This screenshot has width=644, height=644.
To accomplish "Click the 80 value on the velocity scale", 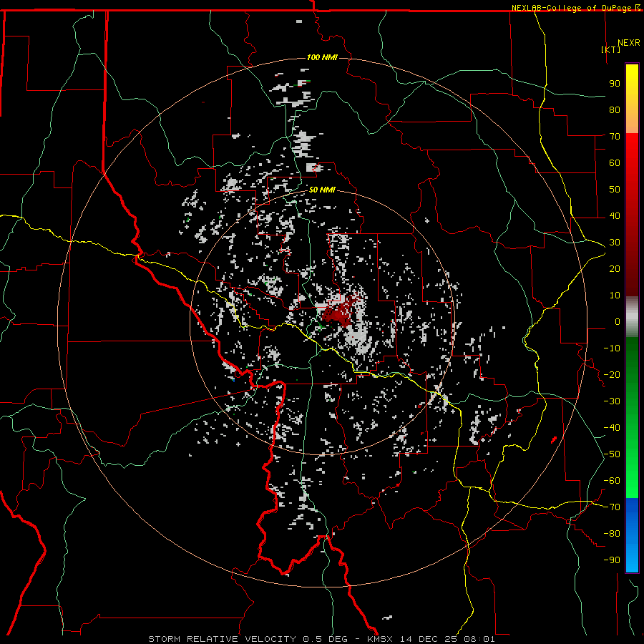I will (x=615, y=109).
